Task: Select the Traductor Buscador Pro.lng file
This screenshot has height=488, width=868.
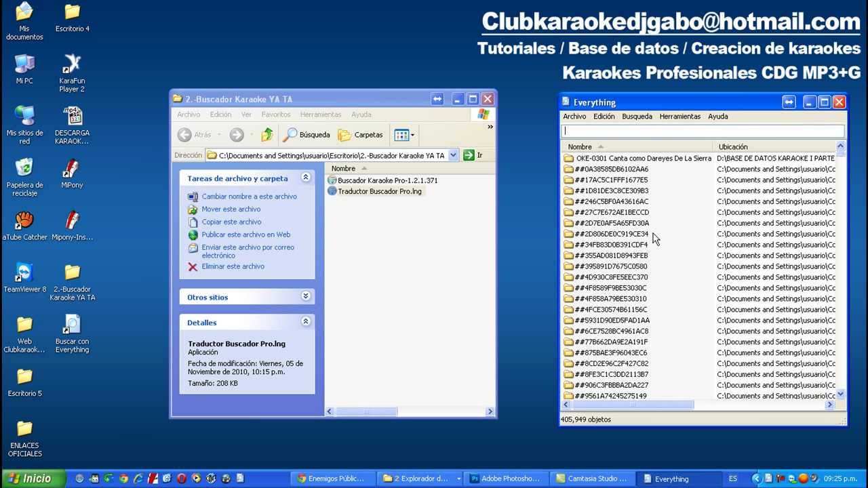Action: coord(374,191)
